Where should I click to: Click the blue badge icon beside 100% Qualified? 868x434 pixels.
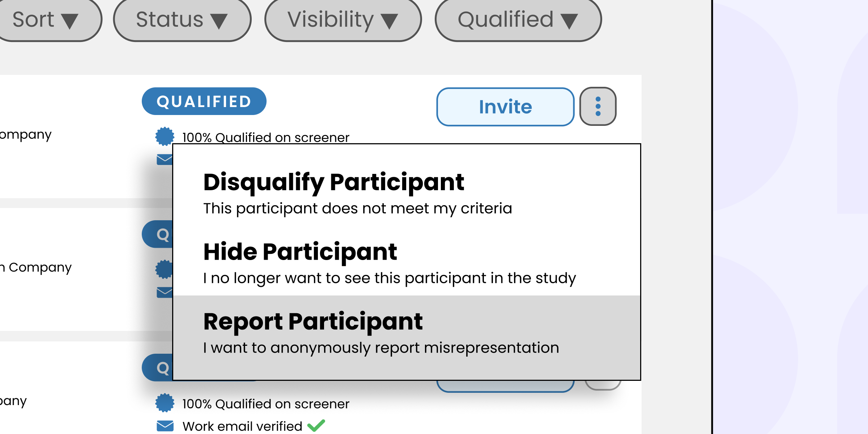(165, 137)
